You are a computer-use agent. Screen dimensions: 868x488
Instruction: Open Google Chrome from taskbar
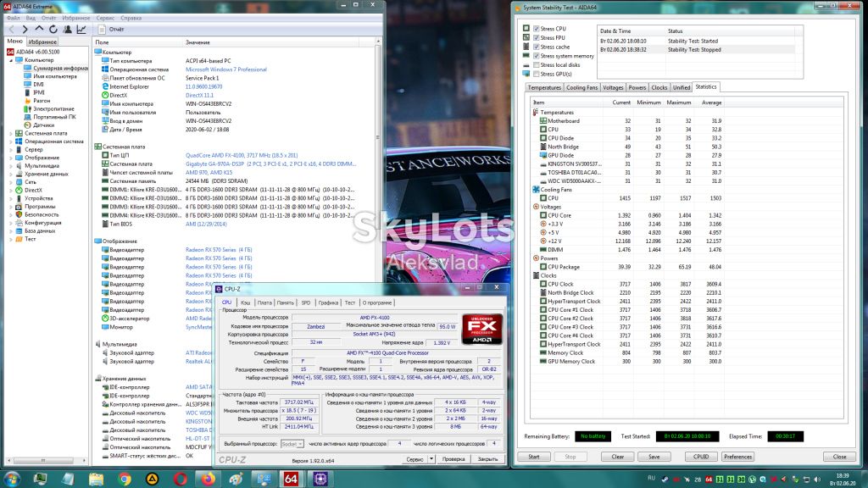point(125,479)
